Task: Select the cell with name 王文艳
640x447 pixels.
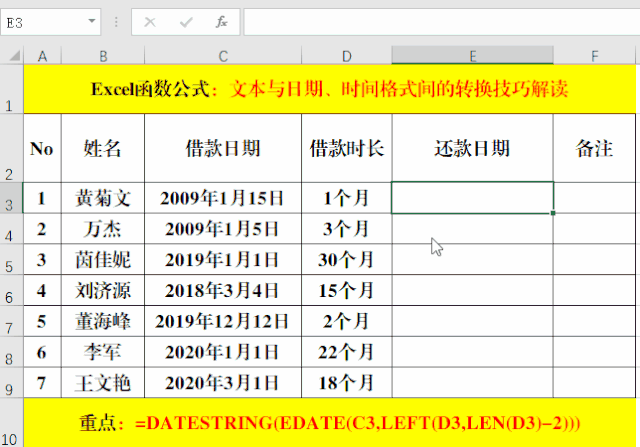Action: point(103,383)
